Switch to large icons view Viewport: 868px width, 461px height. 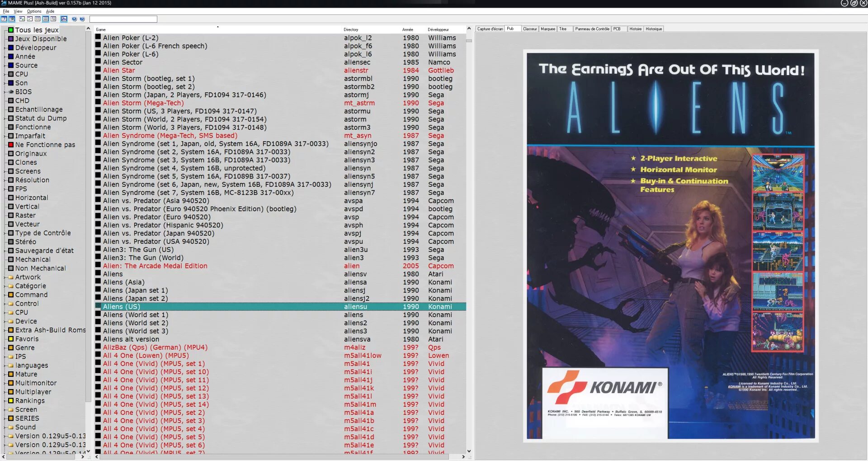tap(22, 19)
